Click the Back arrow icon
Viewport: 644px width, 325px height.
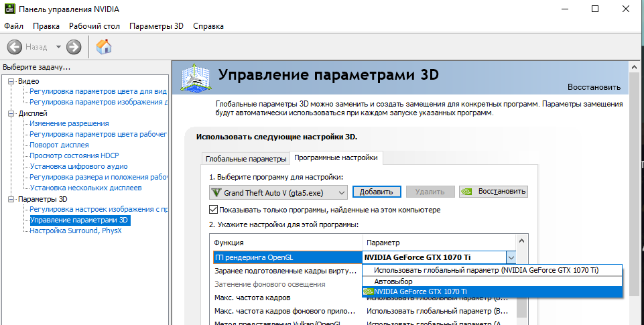pos(14,47)
